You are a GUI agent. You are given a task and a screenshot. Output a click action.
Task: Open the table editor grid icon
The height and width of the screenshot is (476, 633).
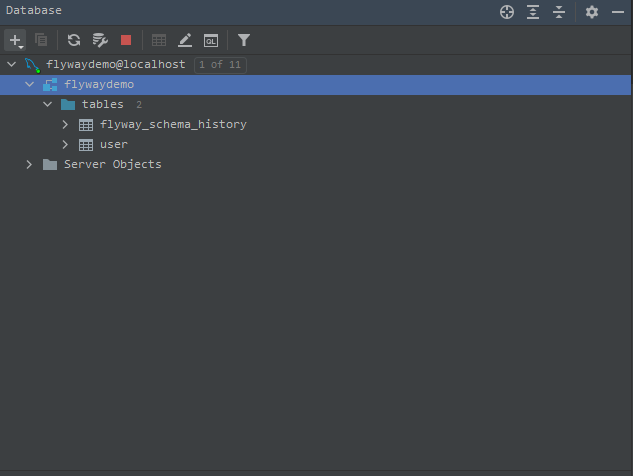159,40
